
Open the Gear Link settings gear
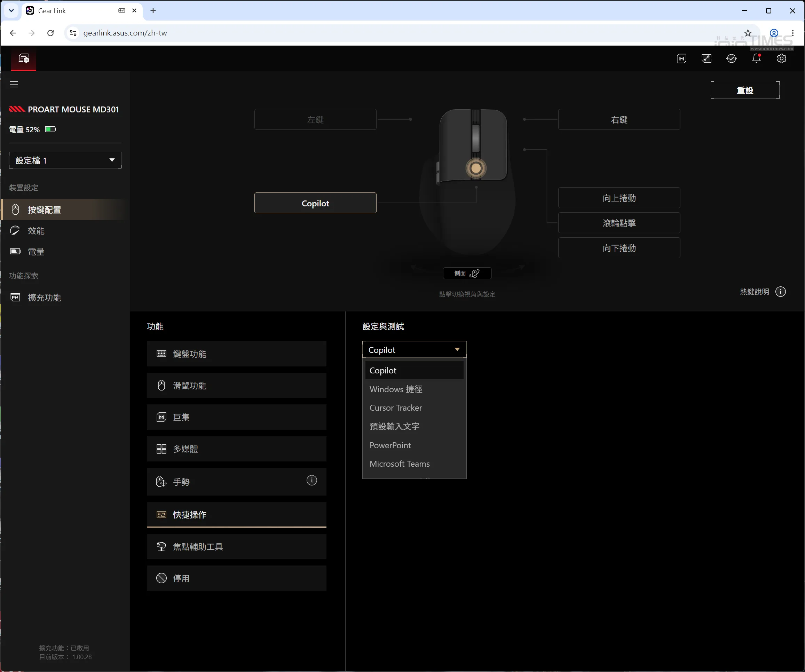tap(781, 59)
